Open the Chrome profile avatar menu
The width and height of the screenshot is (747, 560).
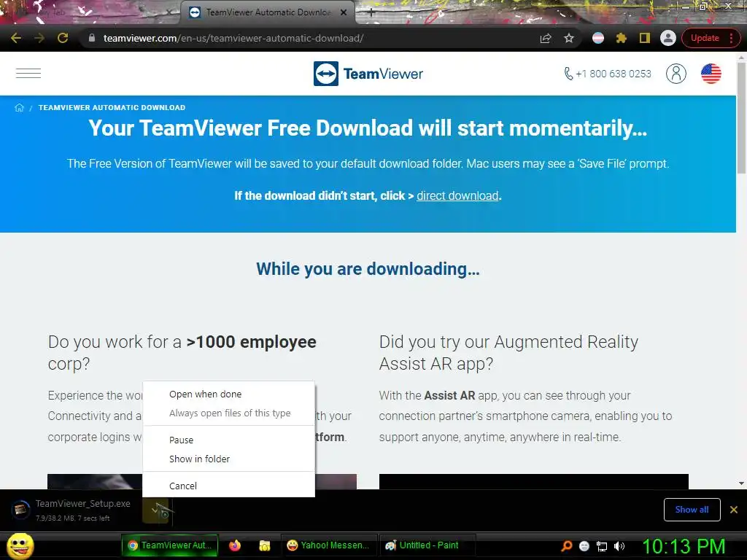pos(668,38)
